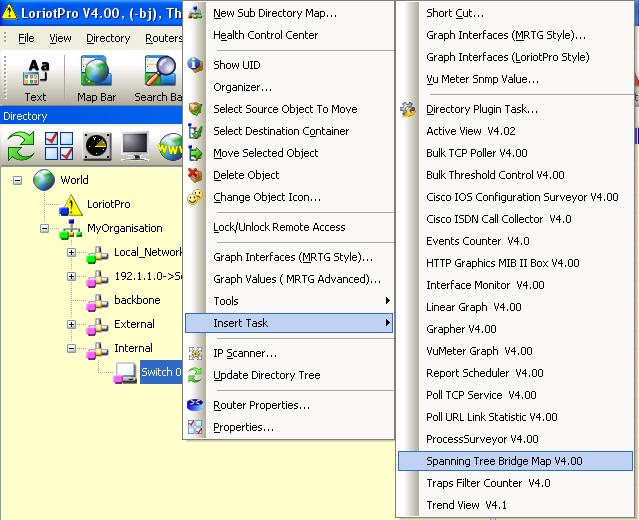Viewport: 639px width, 520px height.
Task: Choose Organizer... from context menu
Action: 289,87
